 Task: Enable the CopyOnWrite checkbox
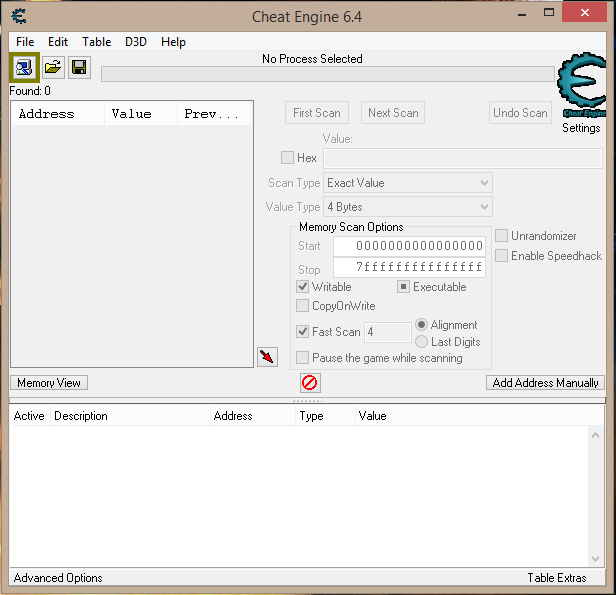coord(302,306)
